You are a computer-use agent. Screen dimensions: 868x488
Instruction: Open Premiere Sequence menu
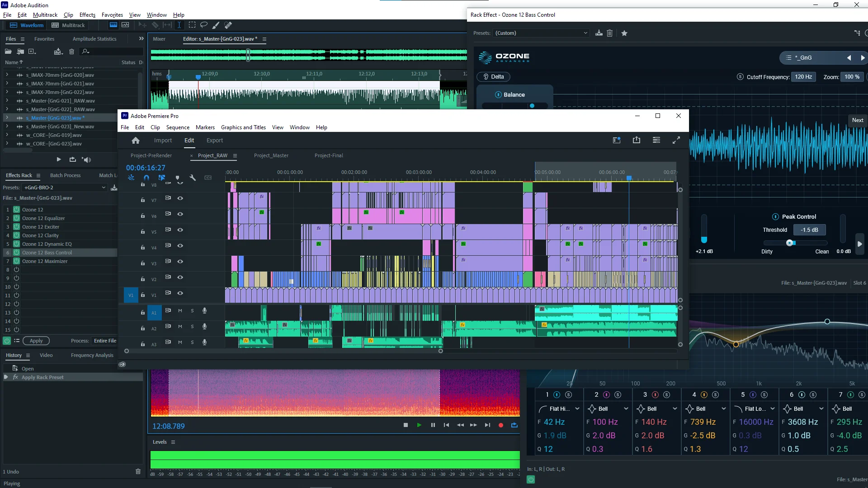pyautogui.click(x=178, y=127)
